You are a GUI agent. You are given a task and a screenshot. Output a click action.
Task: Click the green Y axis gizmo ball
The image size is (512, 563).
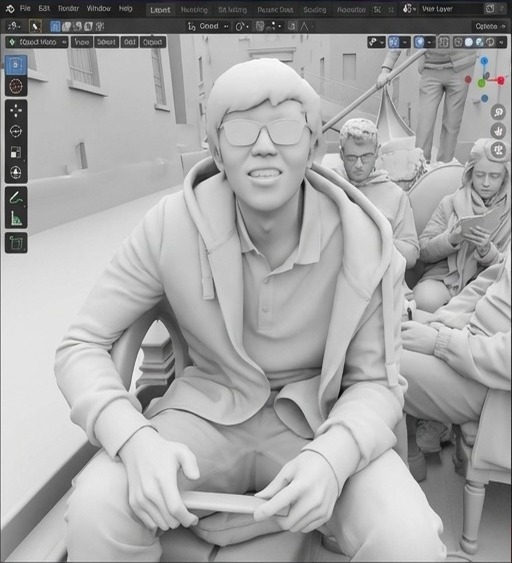(x=481, y=84)
